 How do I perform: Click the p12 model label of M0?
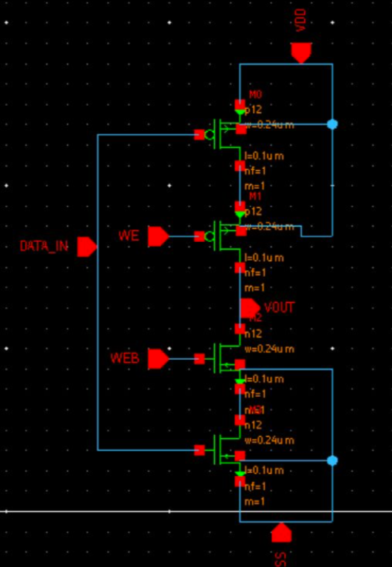click(254, 110)
